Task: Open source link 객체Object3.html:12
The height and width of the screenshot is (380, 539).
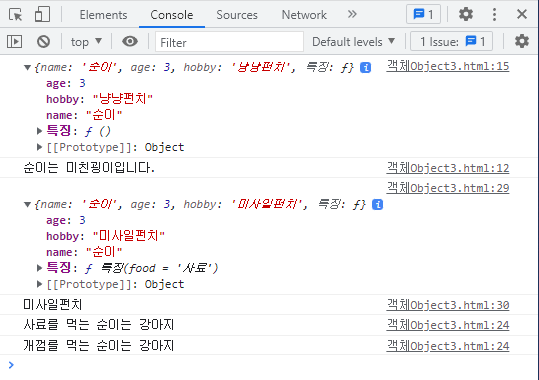Action: 448,168
